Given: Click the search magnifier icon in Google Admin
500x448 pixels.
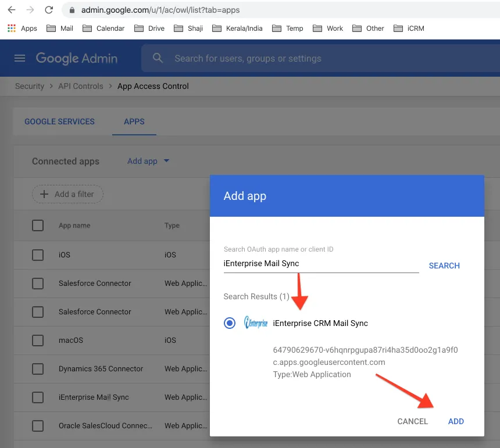Looking at the screenshot, I should (158, 58).
